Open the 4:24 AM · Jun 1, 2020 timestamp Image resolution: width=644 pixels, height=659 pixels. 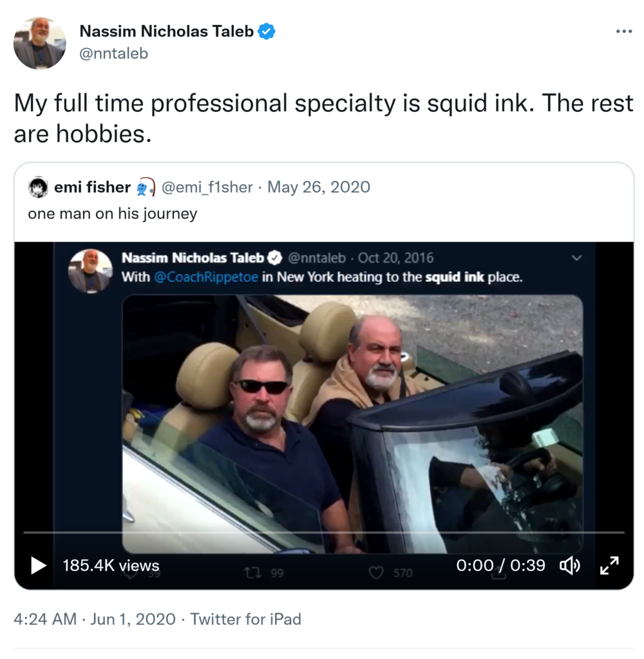(x=95, y=619)
